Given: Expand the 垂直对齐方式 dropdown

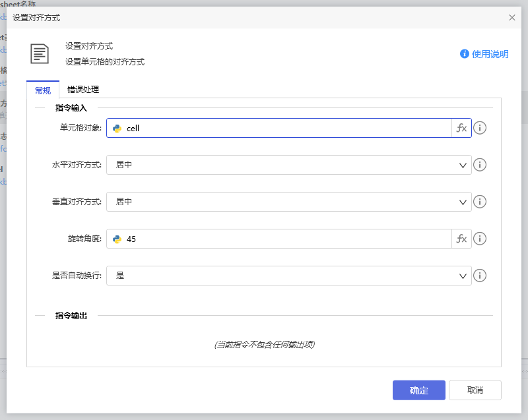Looking at the screenshot, I should (x=288, y=202).
